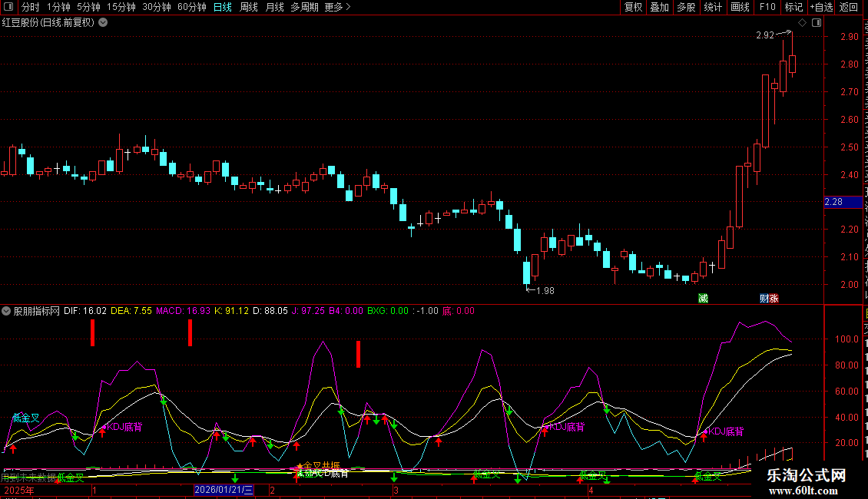
Task: Click the DEA: 7.55 indicator value
Action: [x=131, y=311]
